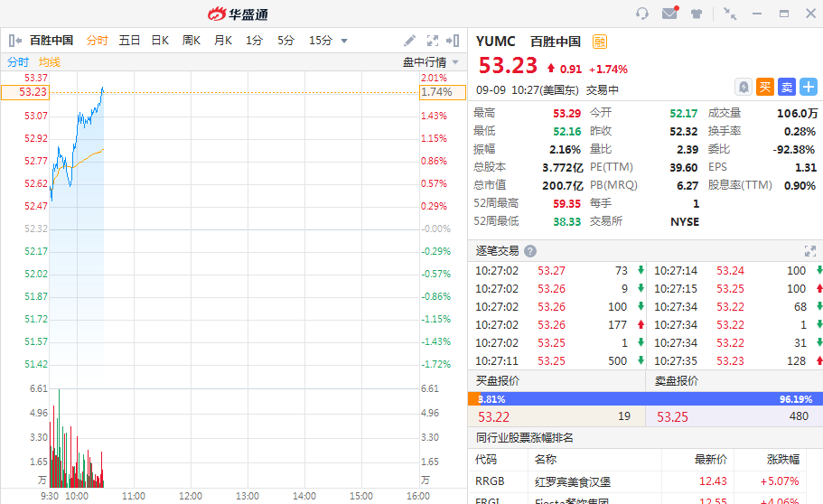This screenshot has height=504, width=823.
Task: Open the skin theme shirt icon
Action: click(697, 14)
